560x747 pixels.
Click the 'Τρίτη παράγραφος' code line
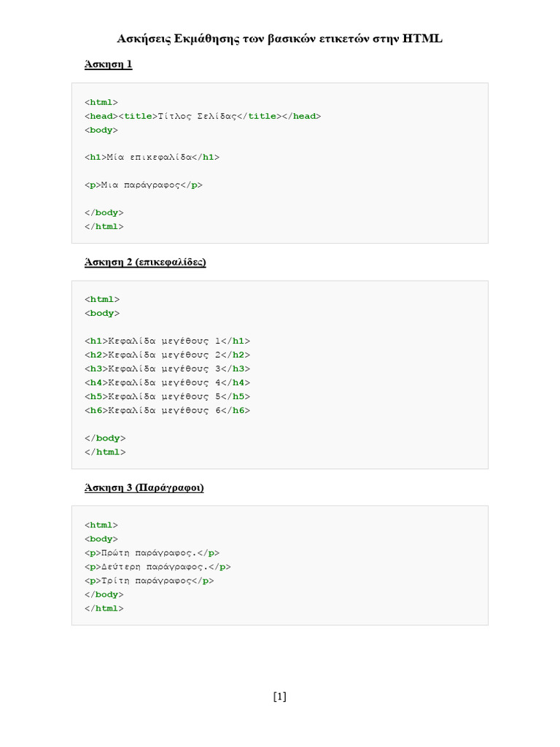point(149,581)
